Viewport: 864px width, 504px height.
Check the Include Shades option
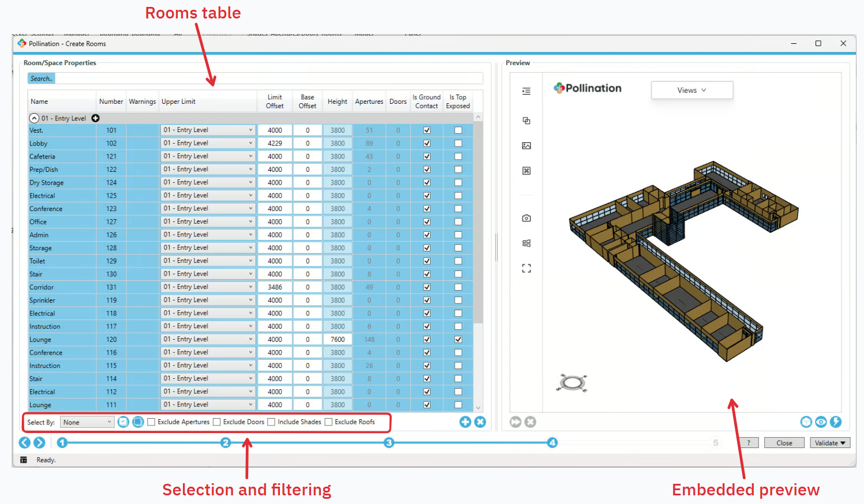click(271, 422)
